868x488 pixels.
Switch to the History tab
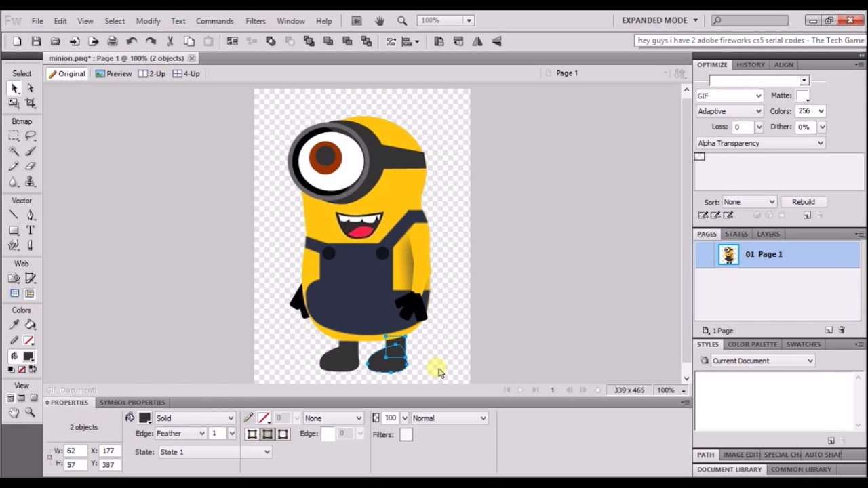point(751,64)
